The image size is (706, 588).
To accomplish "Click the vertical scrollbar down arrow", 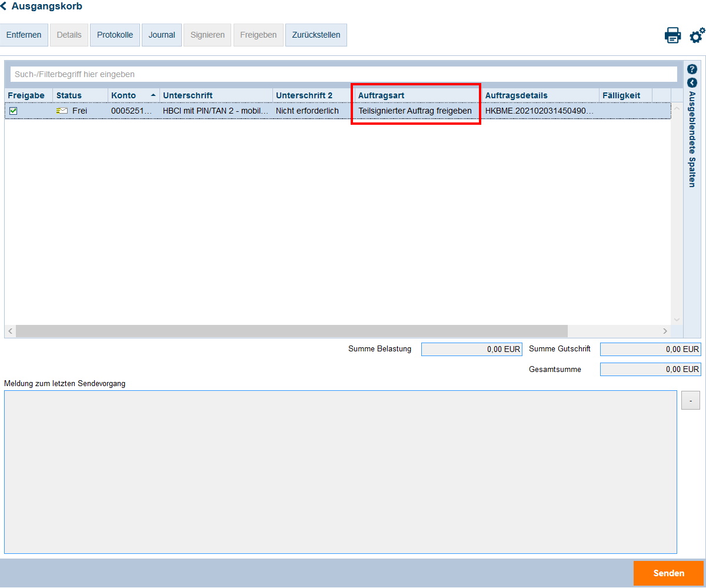I will click(677, 320).
